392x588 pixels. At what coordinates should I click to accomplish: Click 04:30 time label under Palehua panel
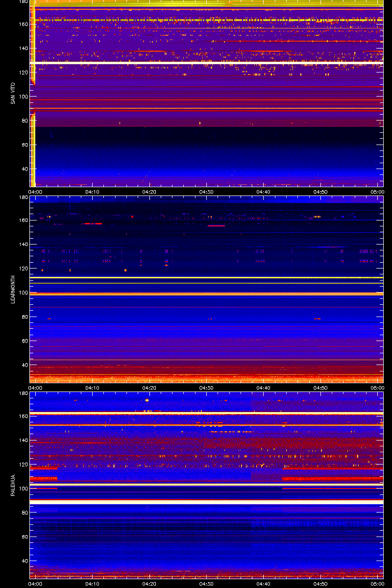pyautogui.click(x=206, y=584)
